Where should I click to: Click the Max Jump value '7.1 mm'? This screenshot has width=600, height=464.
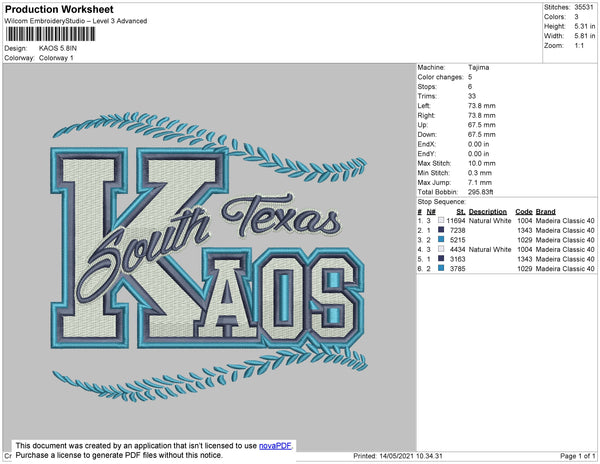point(480,182)
